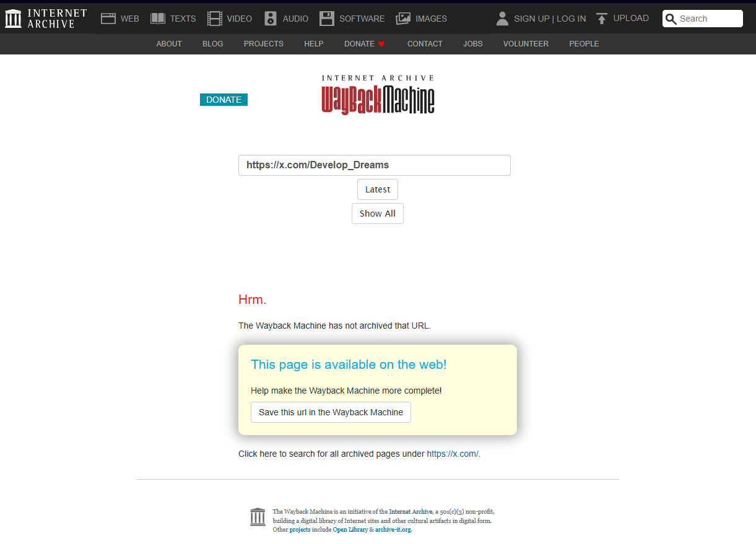Click the Show All button
Screen dimensions: 756x544
tap(378, 214)
